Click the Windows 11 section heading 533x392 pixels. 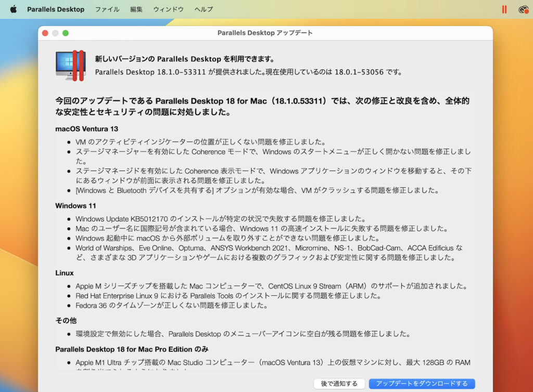point(75,206)
